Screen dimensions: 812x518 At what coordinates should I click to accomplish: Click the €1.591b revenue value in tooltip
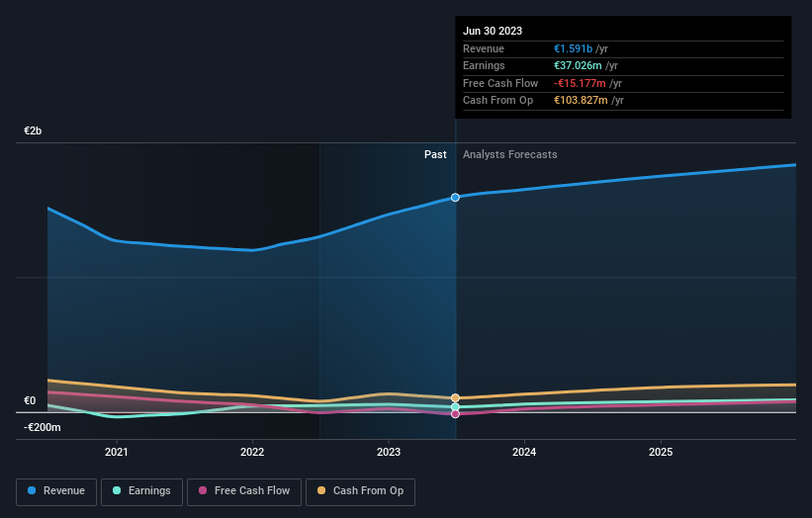pos(573,48)
